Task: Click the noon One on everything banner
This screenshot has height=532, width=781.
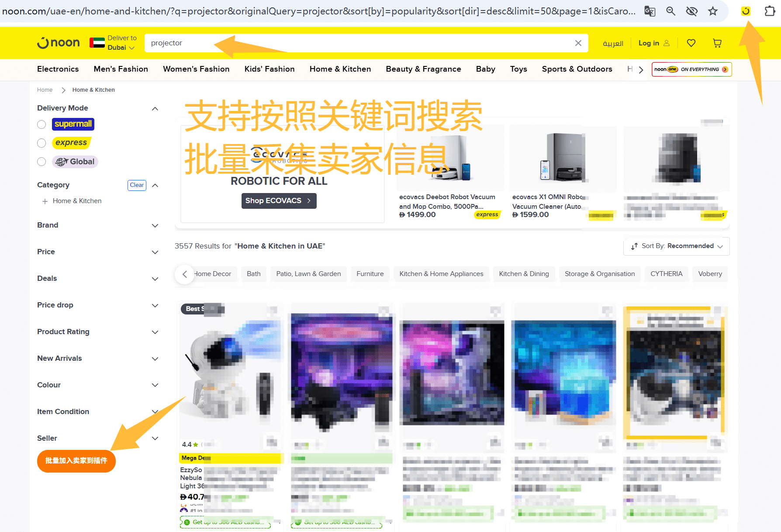Action: [x=691, y=69]
